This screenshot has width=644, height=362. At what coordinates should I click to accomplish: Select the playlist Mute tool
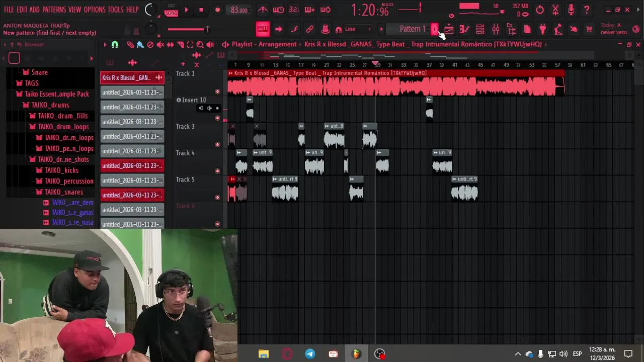[160, 45]
